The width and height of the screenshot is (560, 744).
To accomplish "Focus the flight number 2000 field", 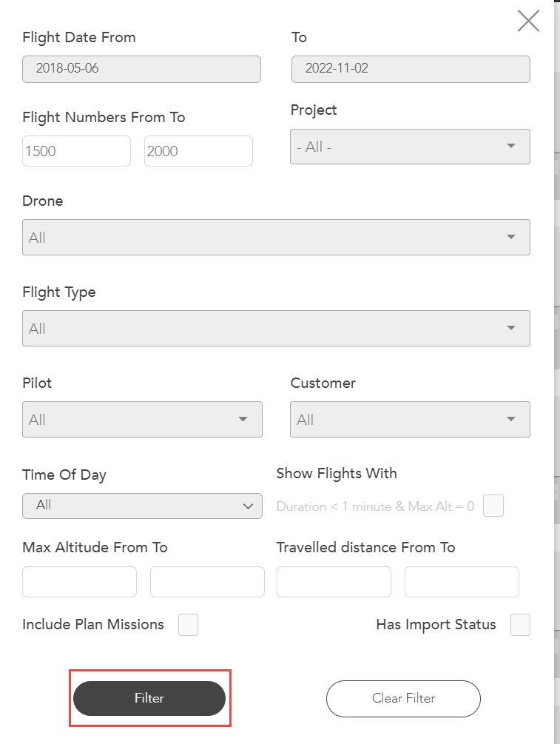I will (198, 151).
